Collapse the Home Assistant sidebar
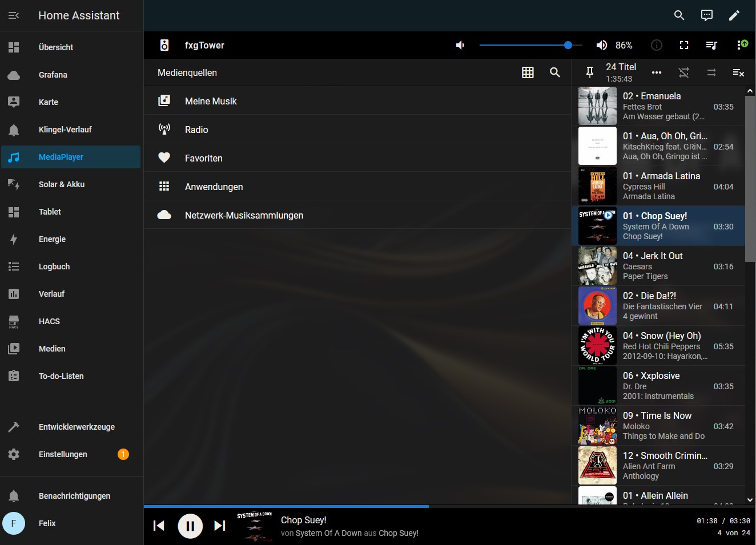Screen dimensions: 756x545 [x=14, y=15]
